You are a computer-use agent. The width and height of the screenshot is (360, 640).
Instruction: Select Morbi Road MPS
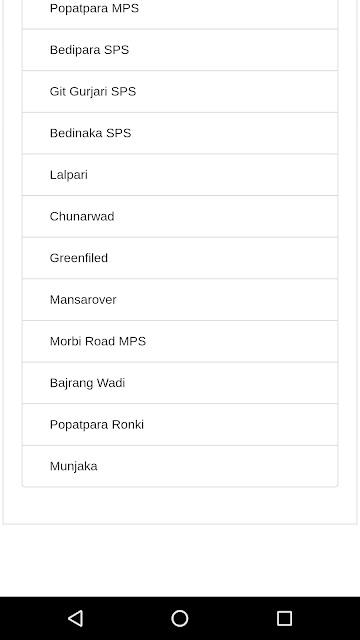(180, 341)
